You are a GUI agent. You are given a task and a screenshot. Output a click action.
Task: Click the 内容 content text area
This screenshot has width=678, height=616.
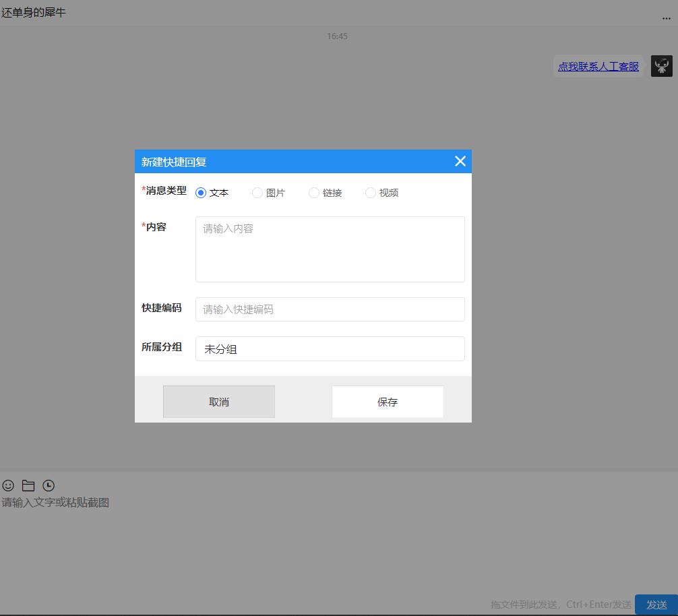(330, 249)
